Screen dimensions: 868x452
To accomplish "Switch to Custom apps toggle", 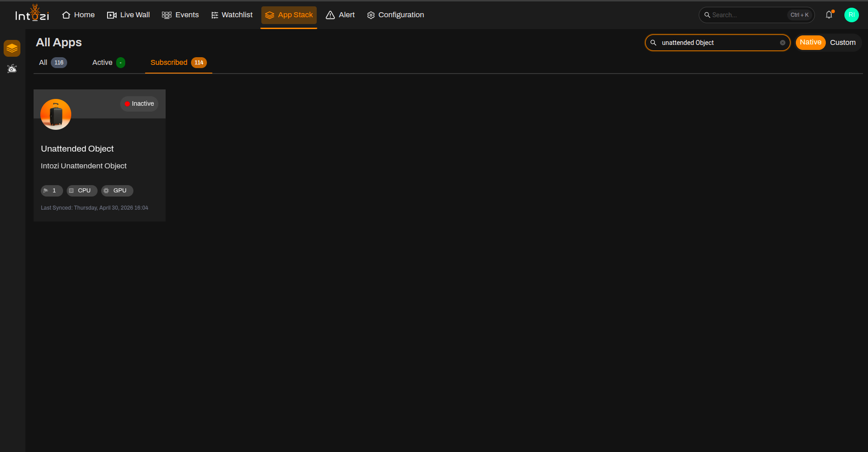I will point(843,42).
